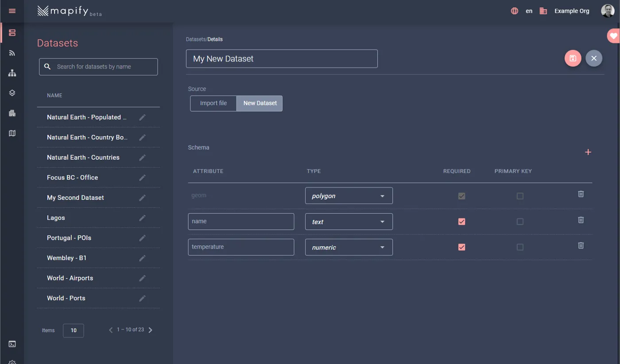The image size is (620, 364).
Task: Select Wembley - B1 row
Action: (98, 258)
